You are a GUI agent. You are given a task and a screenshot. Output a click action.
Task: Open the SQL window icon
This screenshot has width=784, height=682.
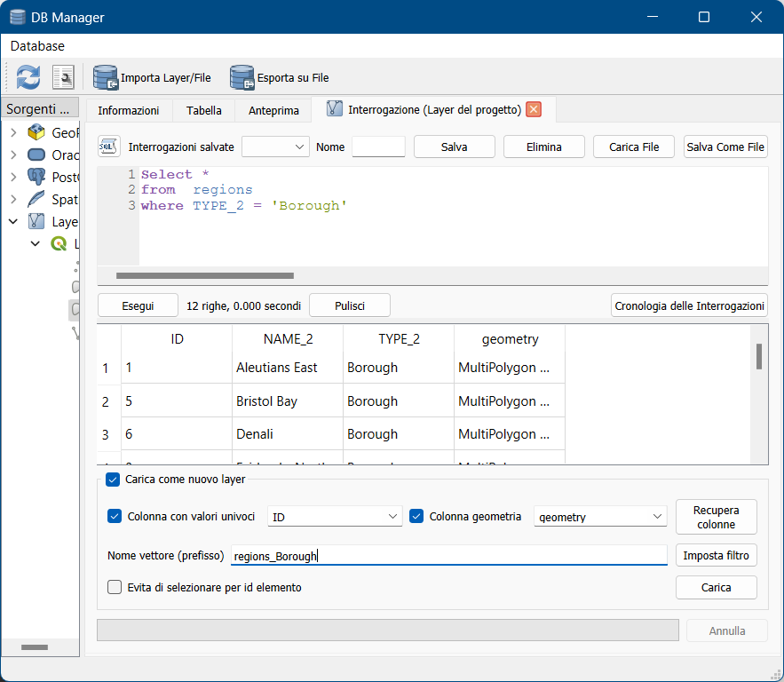pyautogui.click(x=64, y=77)
